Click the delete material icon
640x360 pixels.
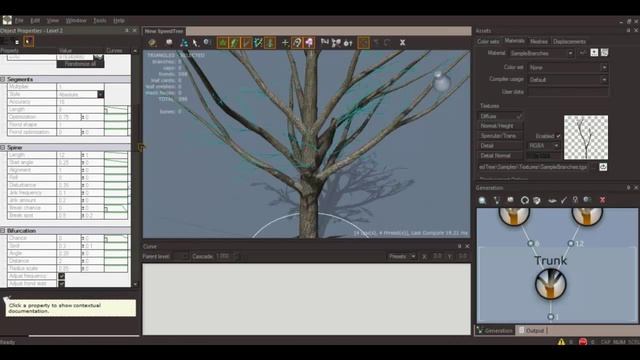(x=604, y=53)
